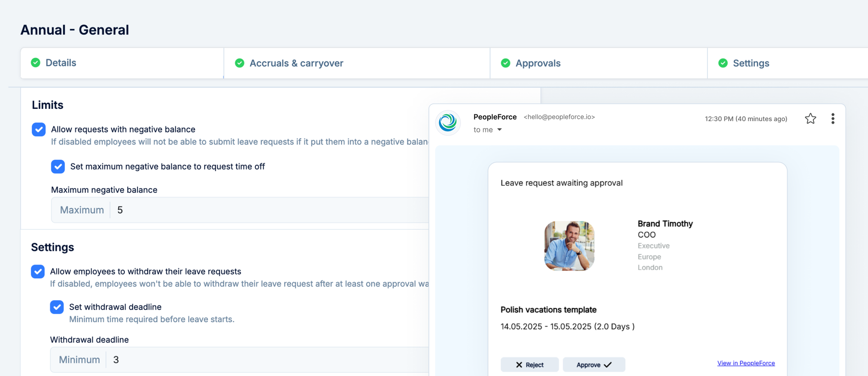
Task: Uncheck Allow requests with negative balance
Action: click(x=39, y=129)
